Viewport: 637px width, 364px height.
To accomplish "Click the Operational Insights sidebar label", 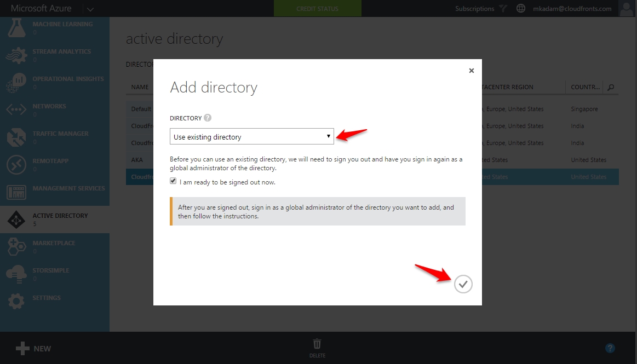I will 68,79.
